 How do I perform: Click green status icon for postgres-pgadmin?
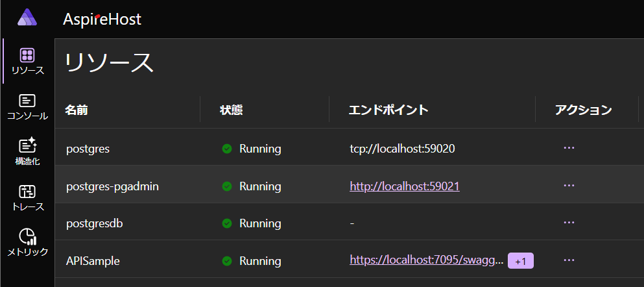[227, 186]
